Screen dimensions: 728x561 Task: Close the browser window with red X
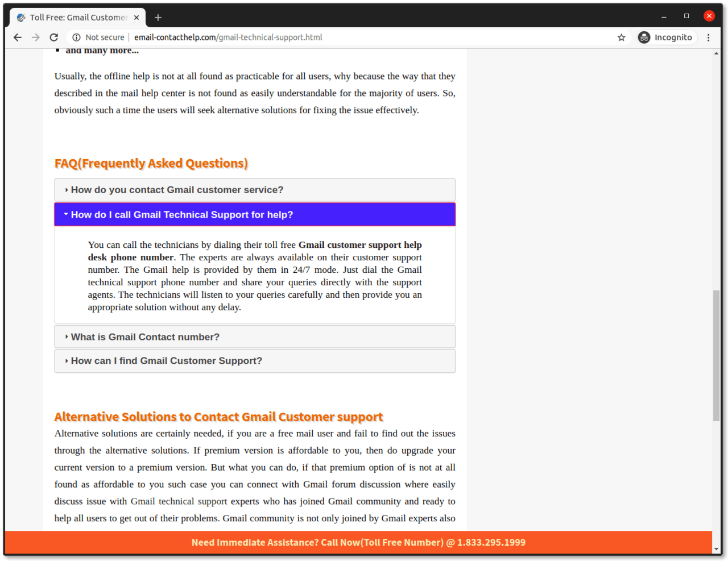click(x=709, y=16)
